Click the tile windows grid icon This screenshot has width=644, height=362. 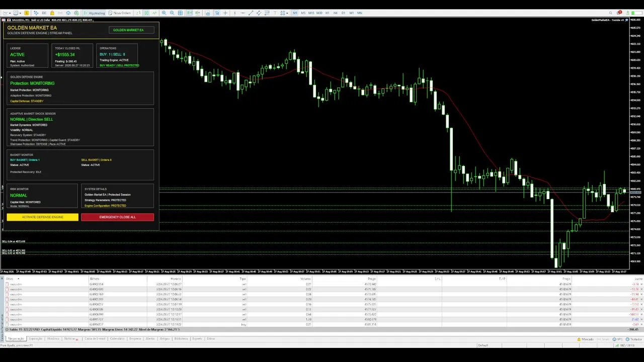coord(180,13)
